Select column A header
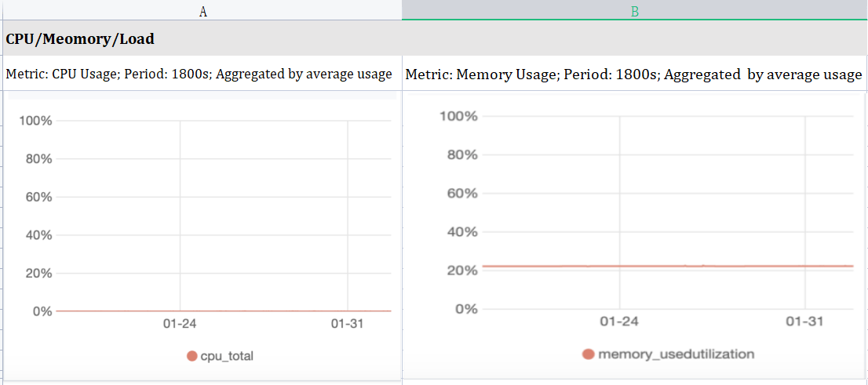The height and width of the screenshot is (385, 868). tap(202, 10)
